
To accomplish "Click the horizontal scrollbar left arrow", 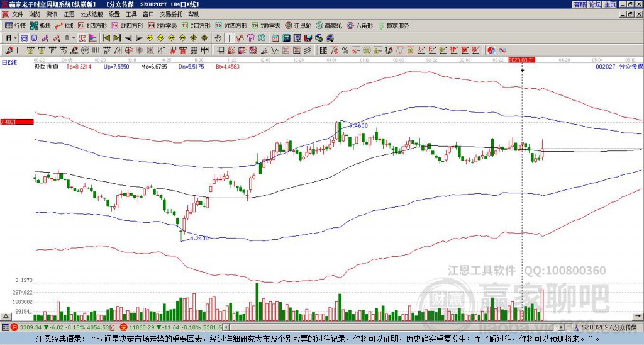I will pos(226,327).
